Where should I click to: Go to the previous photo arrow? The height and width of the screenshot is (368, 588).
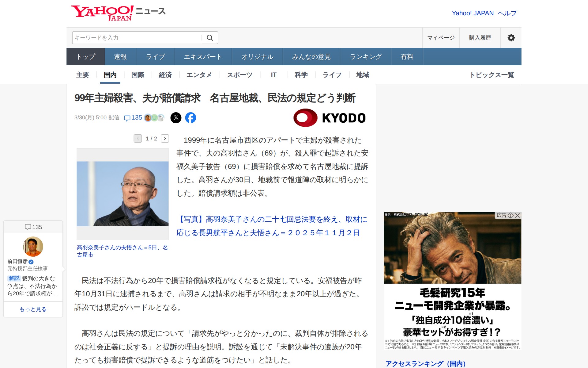tap(138, 139)
